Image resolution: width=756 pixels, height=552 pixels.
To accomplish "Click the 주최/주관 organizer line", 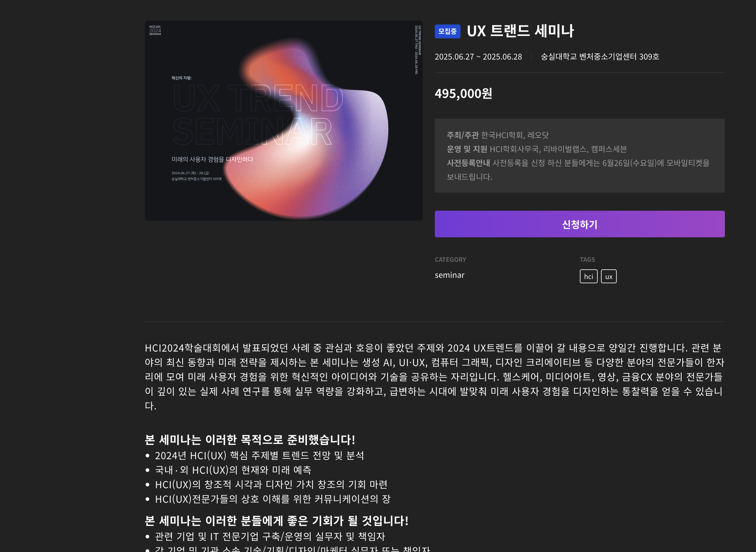I will [498, 135].
